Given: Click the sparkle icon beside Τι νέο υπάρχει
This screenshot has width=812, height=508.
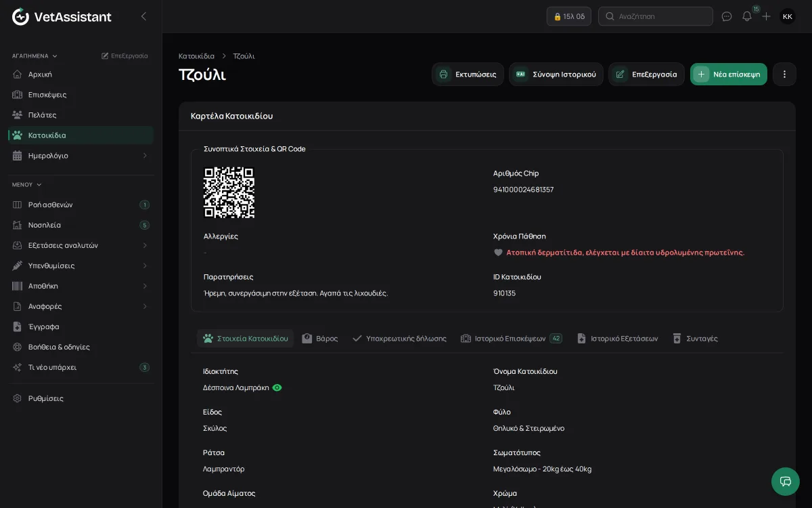Looking at the screenshot, I should click(x=18, y=367).
